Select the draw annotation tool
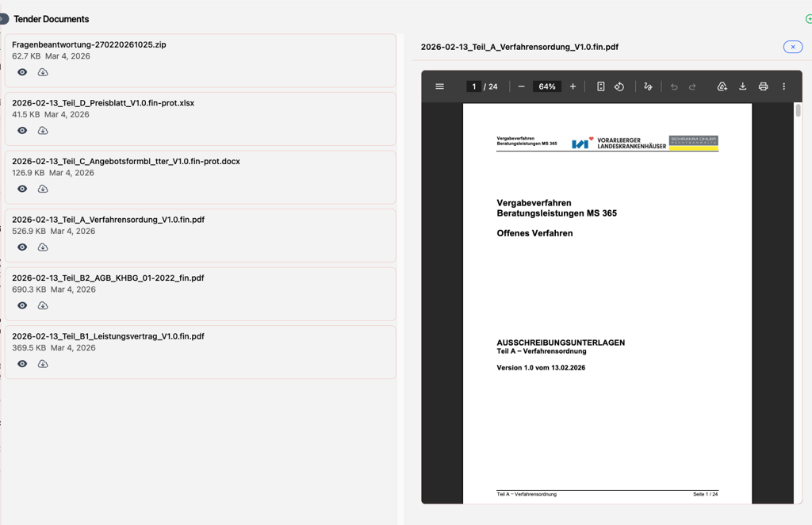This screenshot has width=812, height=525. 648,86
